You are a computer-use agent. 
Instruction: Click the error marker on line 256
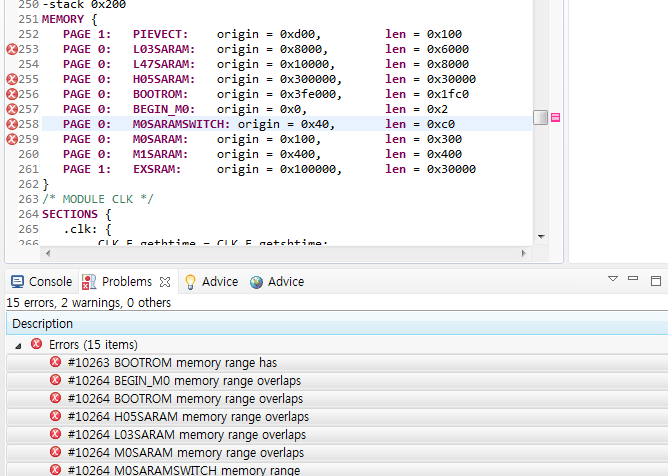pos(12,94)
